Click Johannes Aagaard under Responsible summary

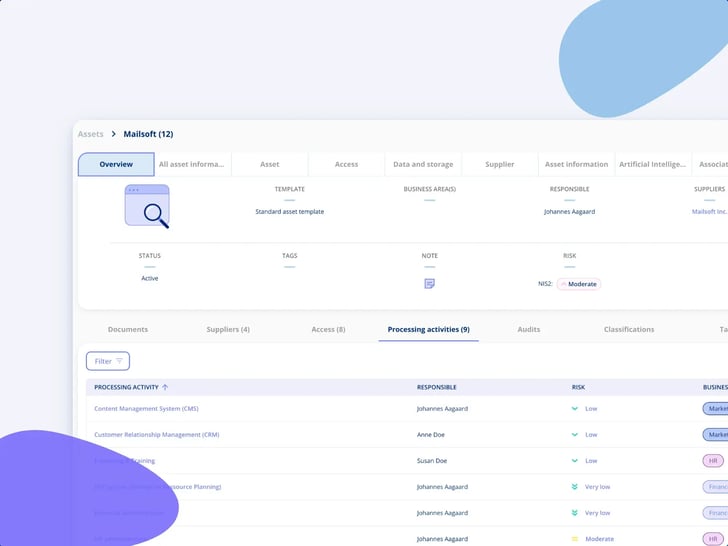(x=569, y=211)
